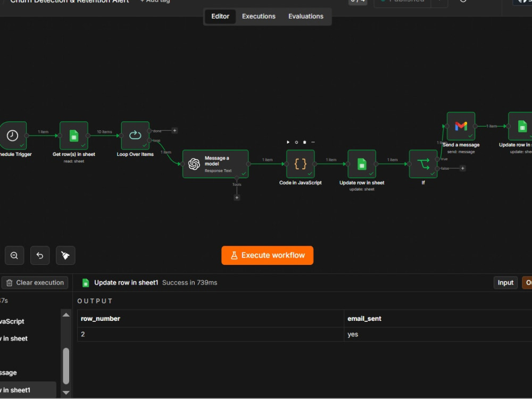This screenshot has height=399, width=532.
Task: Click the 'Success in 739ms' status text
Action: point(190,282)
